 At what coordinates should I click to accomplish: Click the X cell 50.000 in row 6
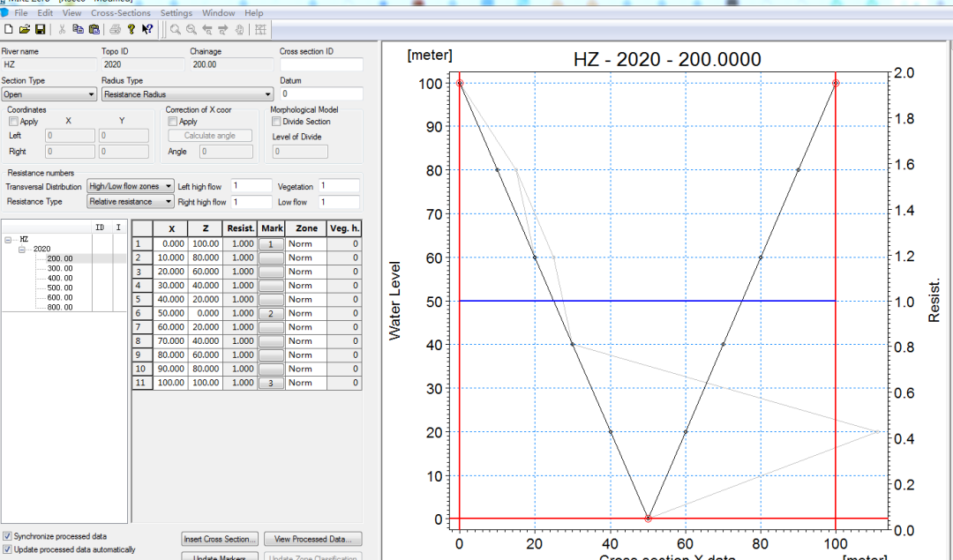click(x=170, y=313)
